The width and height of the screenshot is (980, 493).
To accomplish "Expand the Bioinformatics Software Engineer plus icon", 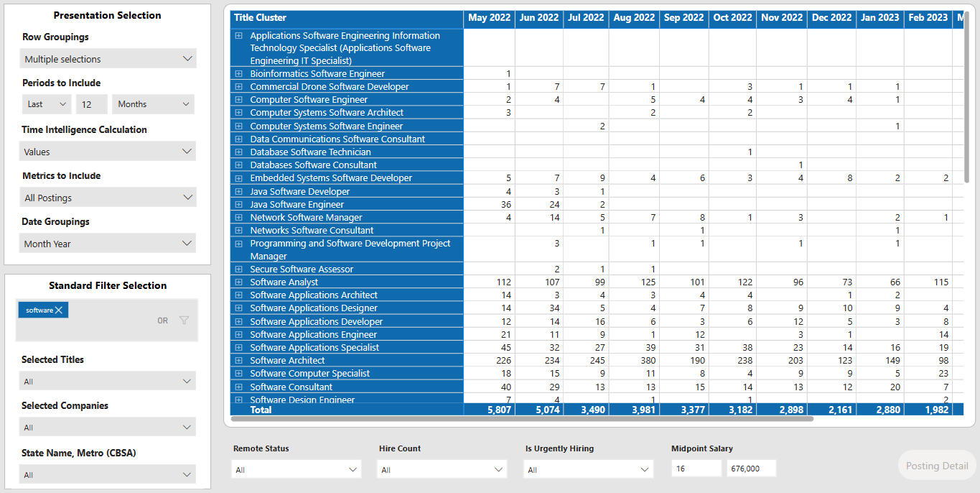I will click(x=238, y=73).
